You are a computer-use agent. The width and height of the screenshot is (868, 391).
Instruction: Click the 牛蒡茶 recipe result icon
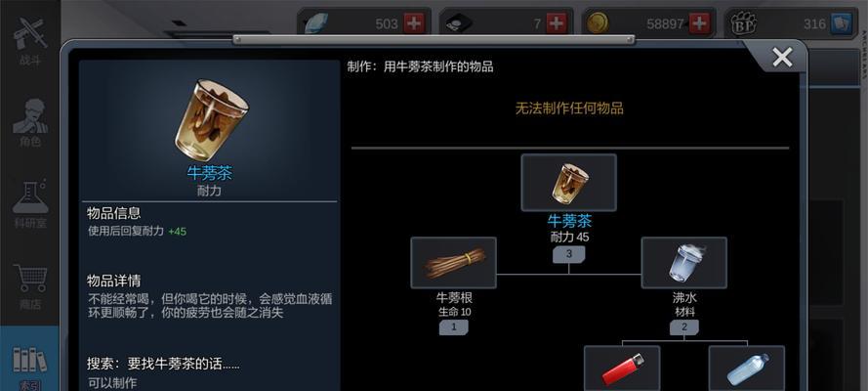click(568, 183)
